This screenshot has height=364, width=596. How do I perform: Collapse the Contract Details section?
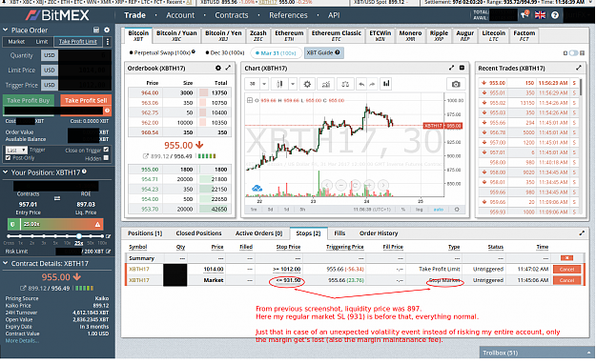[6, 263]
